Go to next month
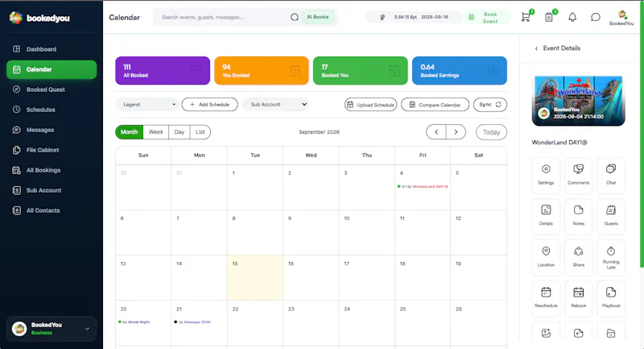The height and width of the screenshot is (349, 644). click(456, 132)
